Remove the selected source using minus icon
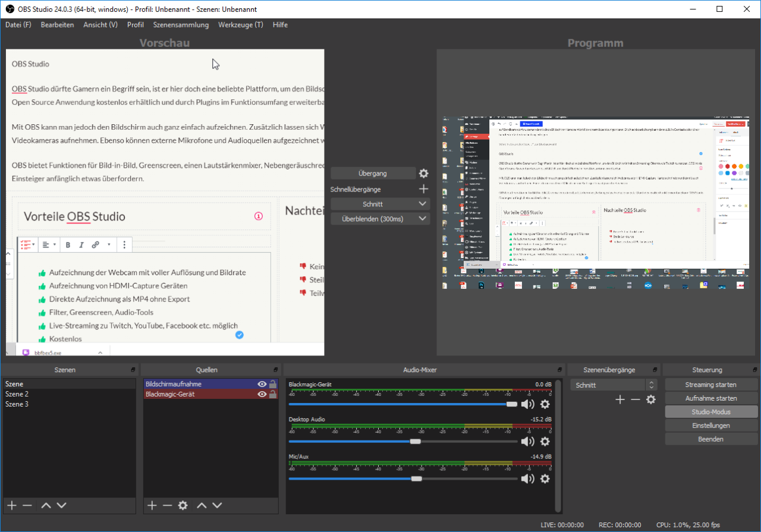761x532 pixels. [x=167, y=505]
